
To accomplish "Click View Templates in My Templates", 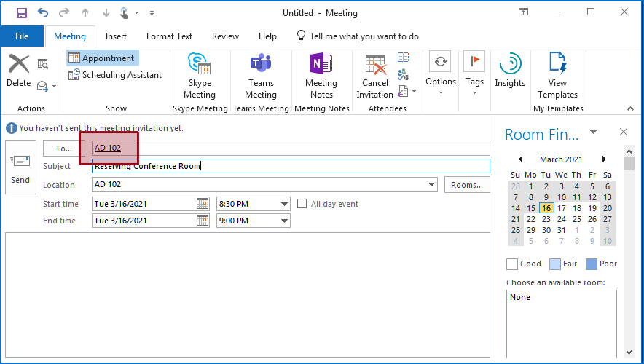I will [x=557, y=76].
